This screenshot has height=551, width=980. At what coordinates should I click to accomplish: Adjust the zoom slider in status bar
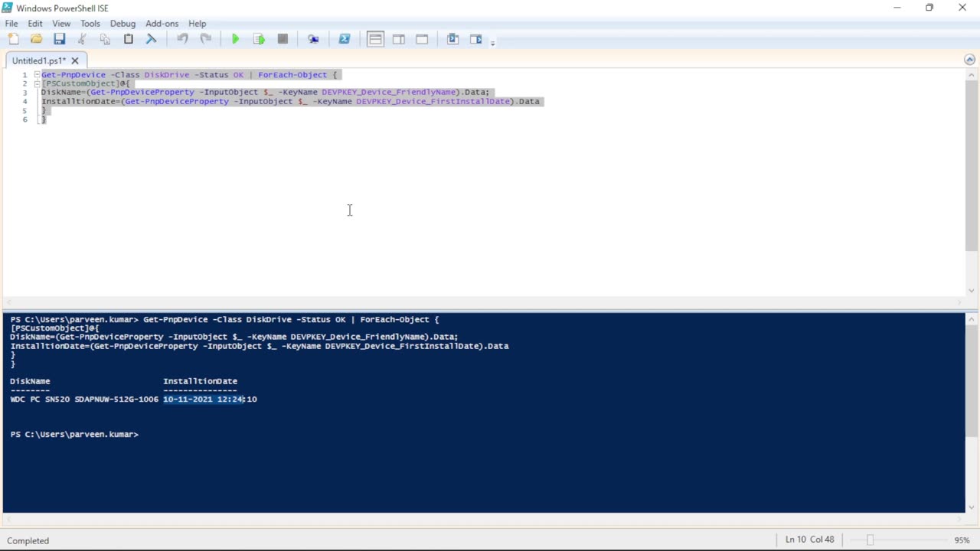click(870, 540)
